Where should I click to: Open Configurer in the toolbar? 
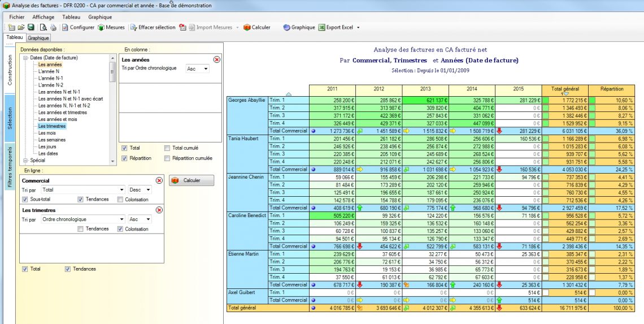pyautogui.click(x=79, y=28)
